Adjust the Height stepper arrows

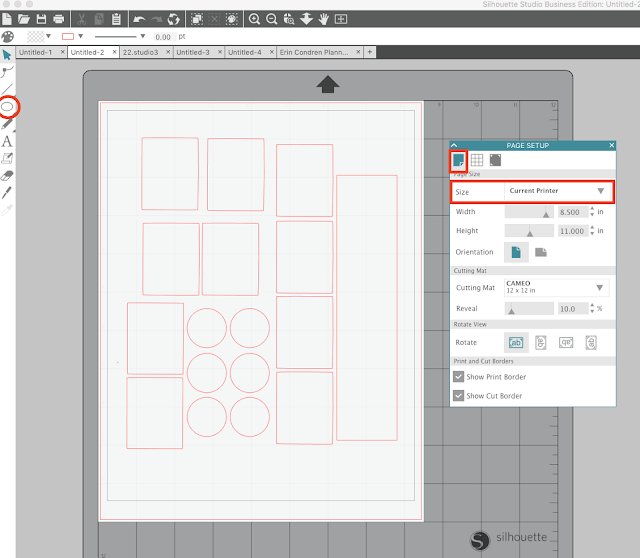click(592, 231)
